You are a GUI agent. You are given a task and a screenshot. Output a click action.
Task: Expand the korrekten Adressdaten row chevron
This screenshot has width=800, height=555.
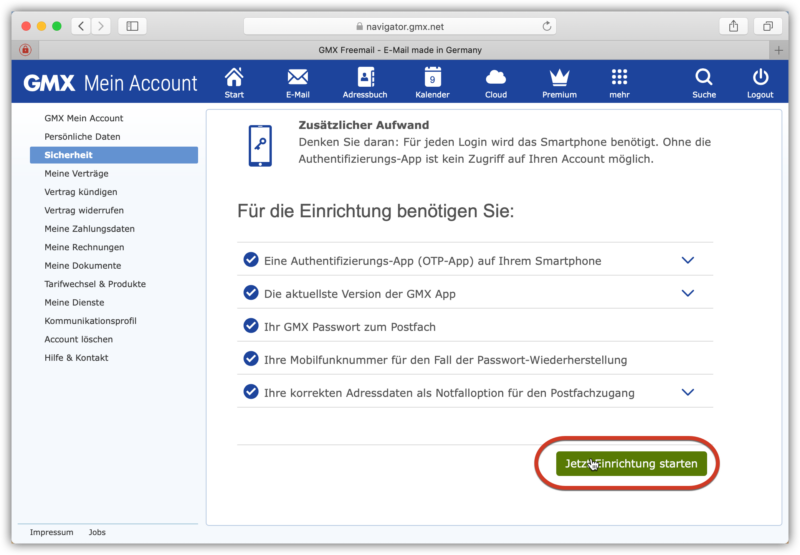(688, 392)
